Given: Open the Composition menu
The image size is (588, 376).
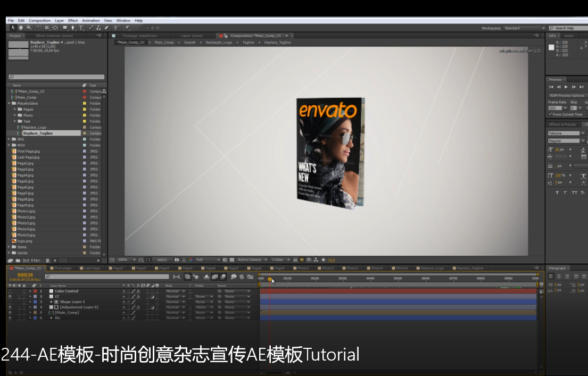Looking at the screenshot, I should 39,21.
